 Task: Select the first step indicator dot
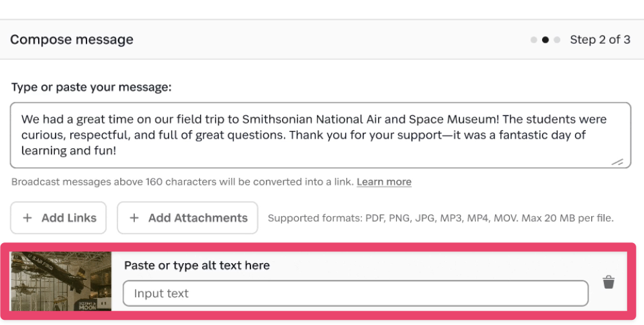(534, 40)
